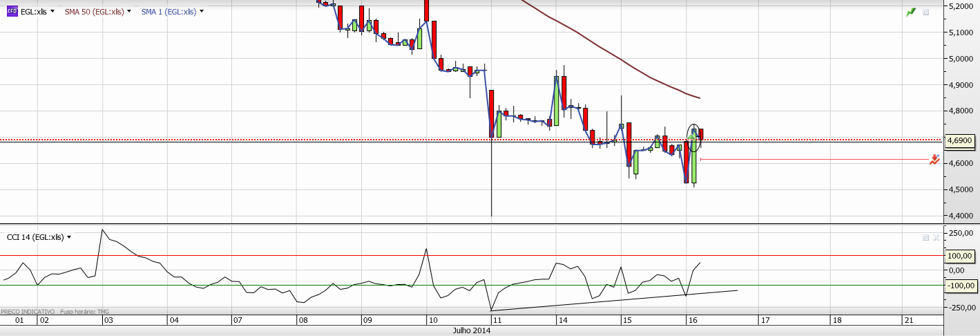Click date 21 on the time axis
The width and height of the screenshot is (980, 336).
click(908, 321)
